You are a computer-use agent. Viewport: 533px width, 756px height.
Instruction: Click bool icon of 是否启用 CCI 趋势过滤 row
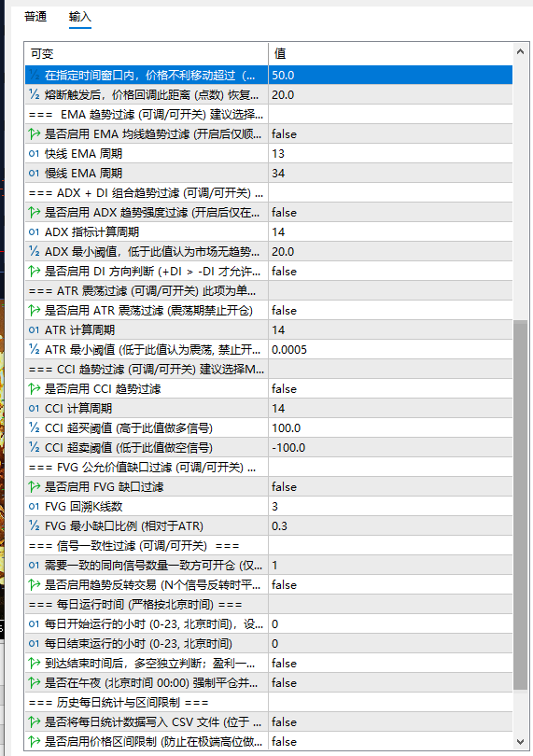[34, 388]
